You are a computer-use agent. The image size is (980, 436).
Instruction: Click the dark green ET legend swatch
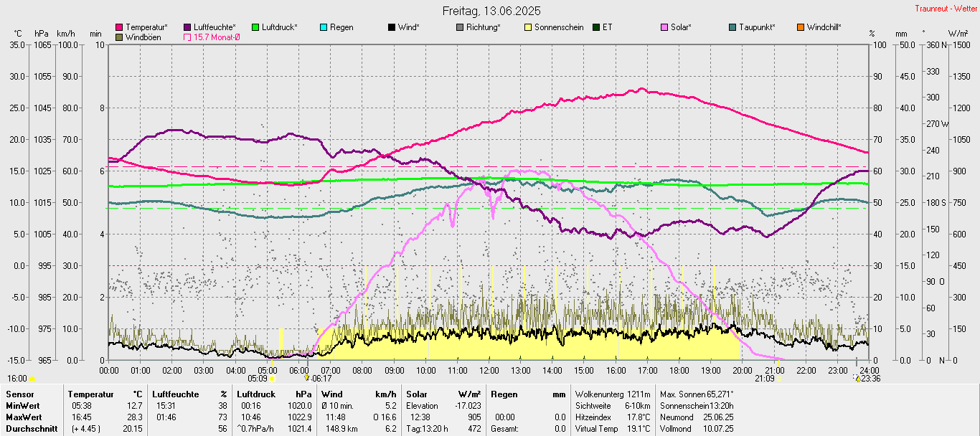coord(596,27)
